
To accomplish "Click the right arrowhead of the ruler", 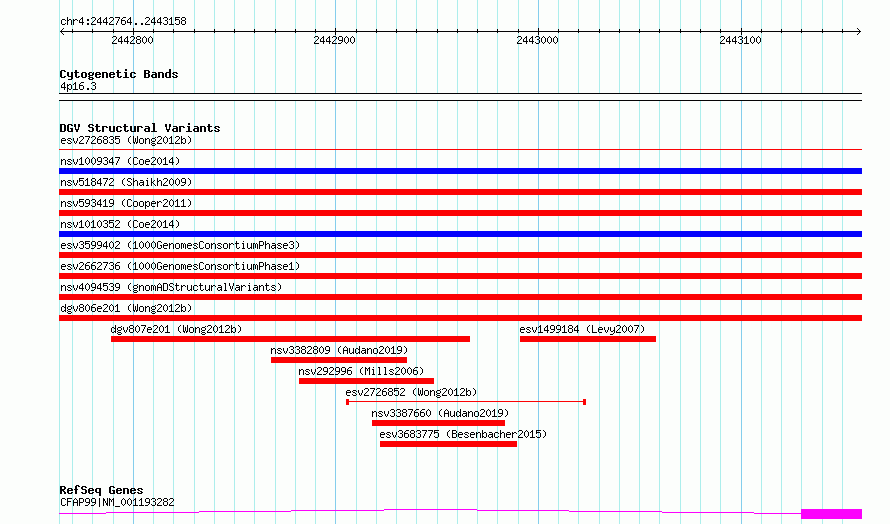I will point(858,32).
